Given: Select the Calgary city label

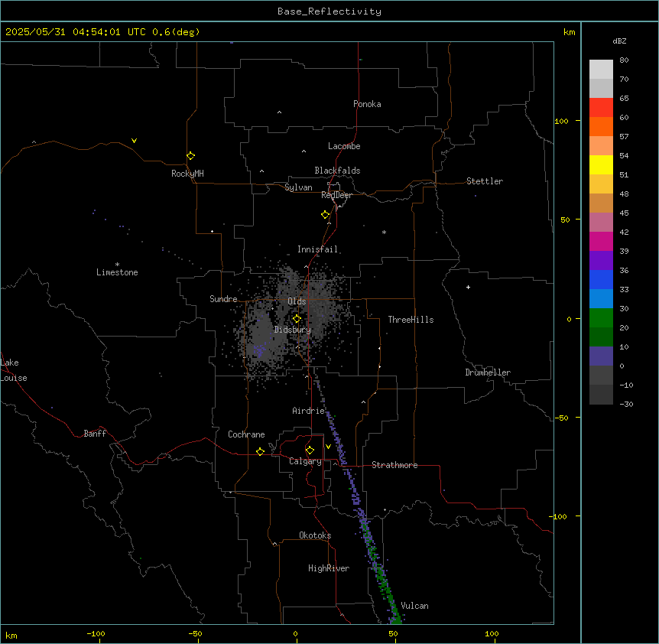Looking at the screenshot, I should [305, 461].
